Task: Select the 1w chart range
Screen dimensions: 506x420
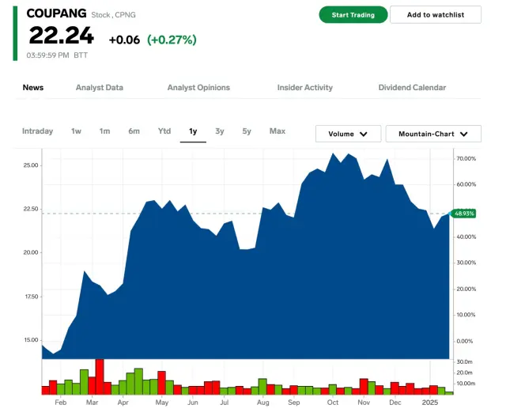Action: point(76,131)
